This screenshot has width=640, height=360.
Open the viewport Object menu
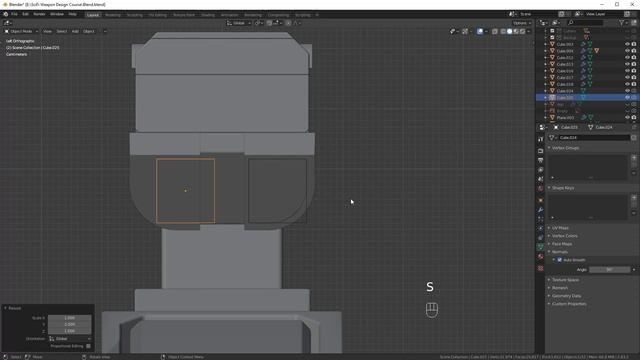(x=89, y=31)
